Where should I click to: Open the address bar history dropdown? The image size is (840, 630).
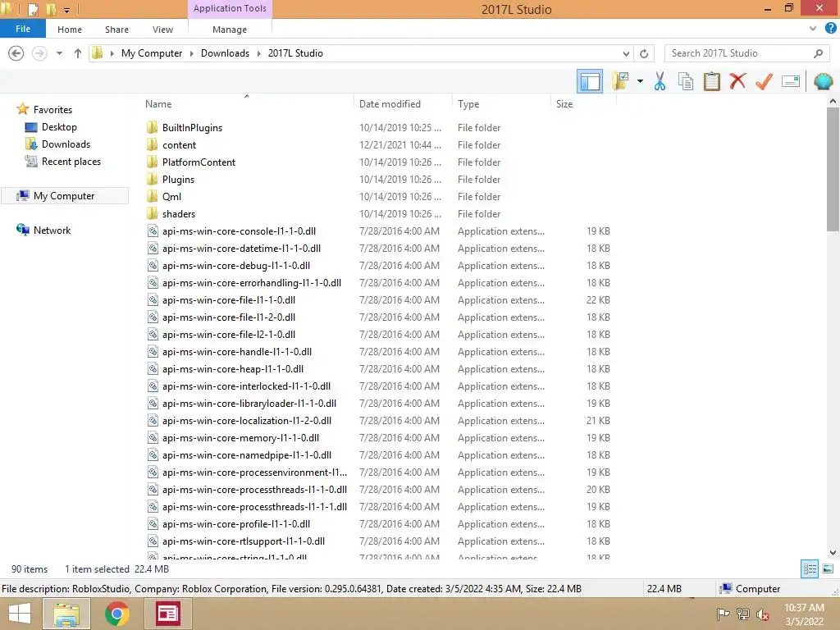tap(626, 53)
